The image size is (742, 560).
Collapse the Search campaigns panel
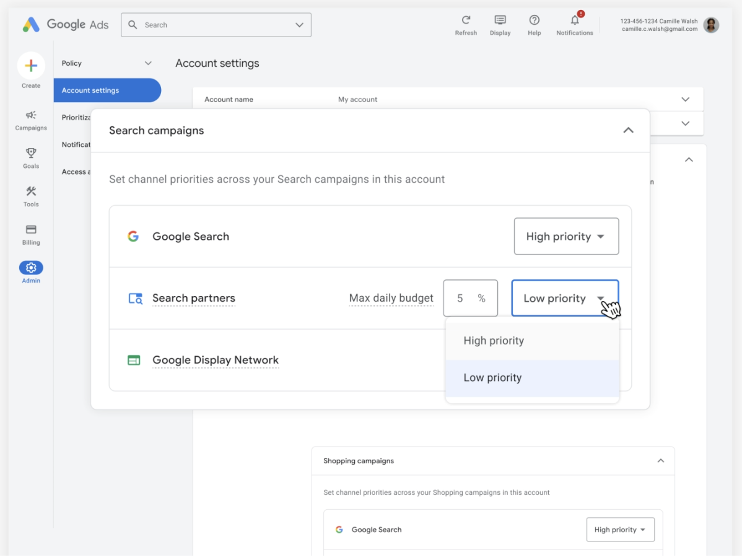point(628,130)
